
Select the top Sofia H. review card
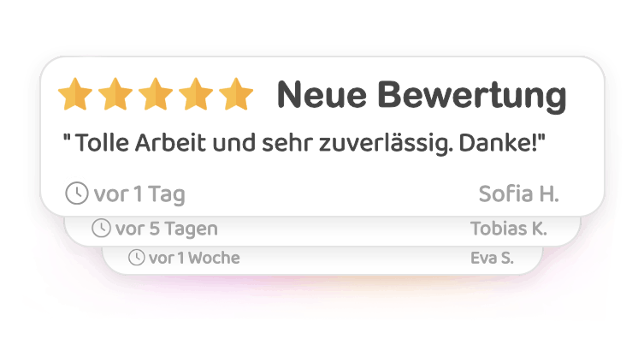322,136
